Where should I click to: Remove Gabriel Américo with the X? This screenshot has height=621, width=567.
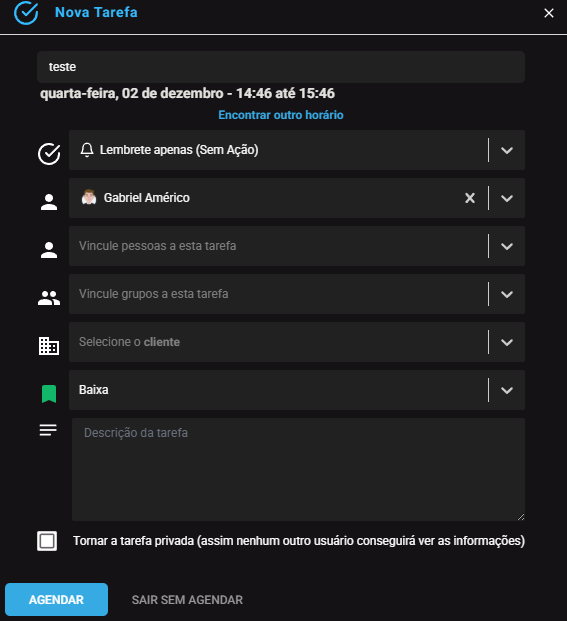pos(470,198)
